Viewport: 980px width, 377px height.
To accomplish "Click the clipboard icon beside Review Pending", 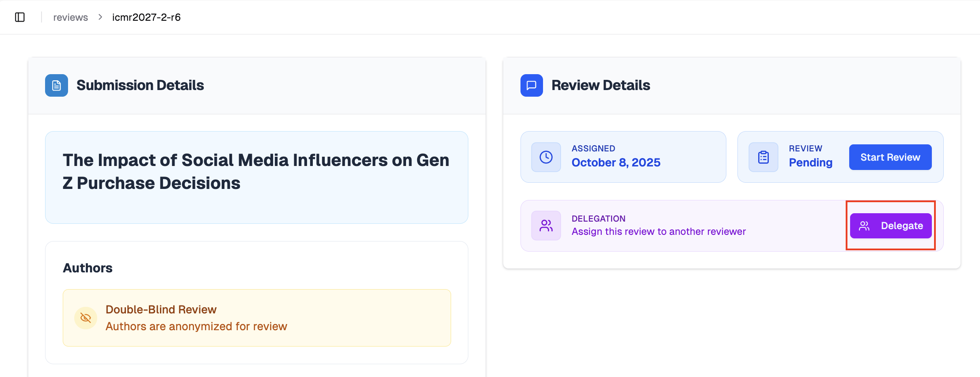I will (x=763, y=157).
